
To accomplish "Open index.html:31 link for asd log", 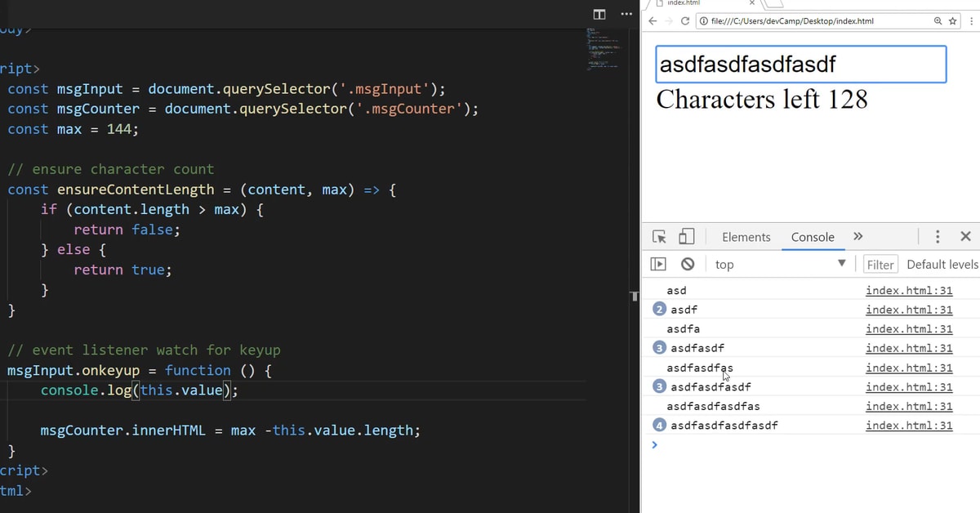I will [x=909, y=290].
